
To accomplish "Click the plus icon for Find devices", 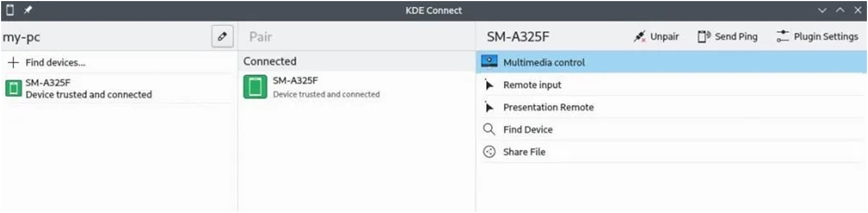I will pos(14,62).
